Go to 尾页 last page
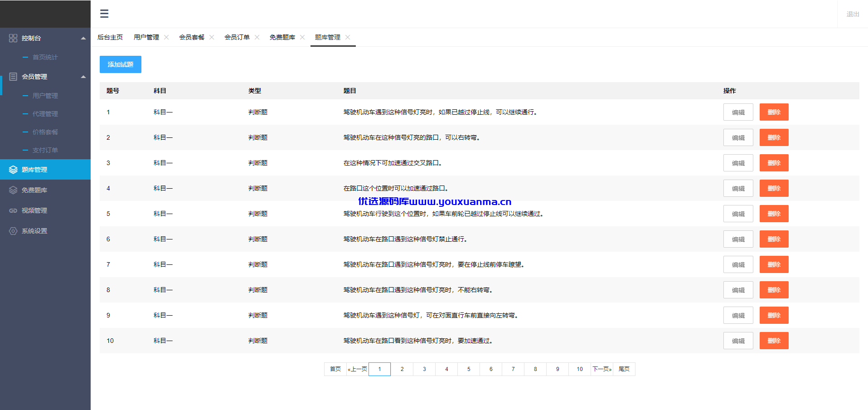 coord(624,369)
